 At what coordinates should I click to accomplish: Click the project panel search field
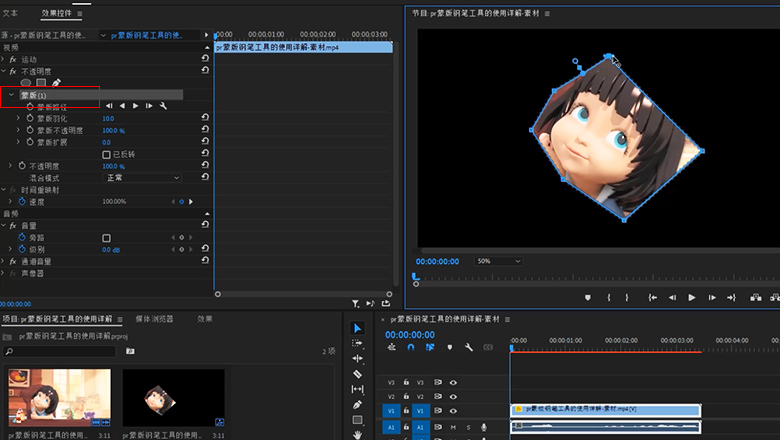point(60,351)
